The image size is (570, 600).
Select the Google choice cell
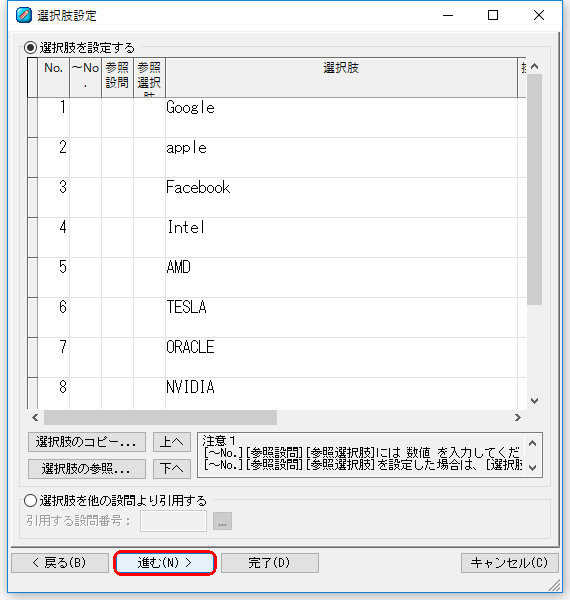pos(341,117)
